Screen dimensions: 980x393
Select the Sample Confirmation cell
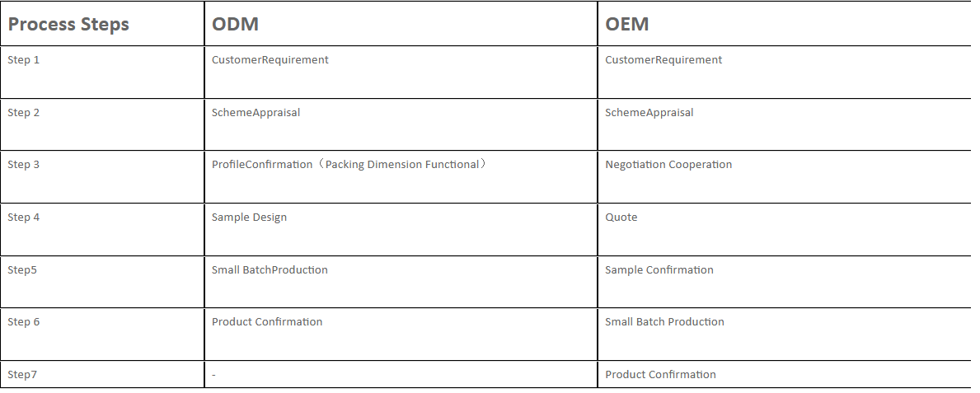659,270
